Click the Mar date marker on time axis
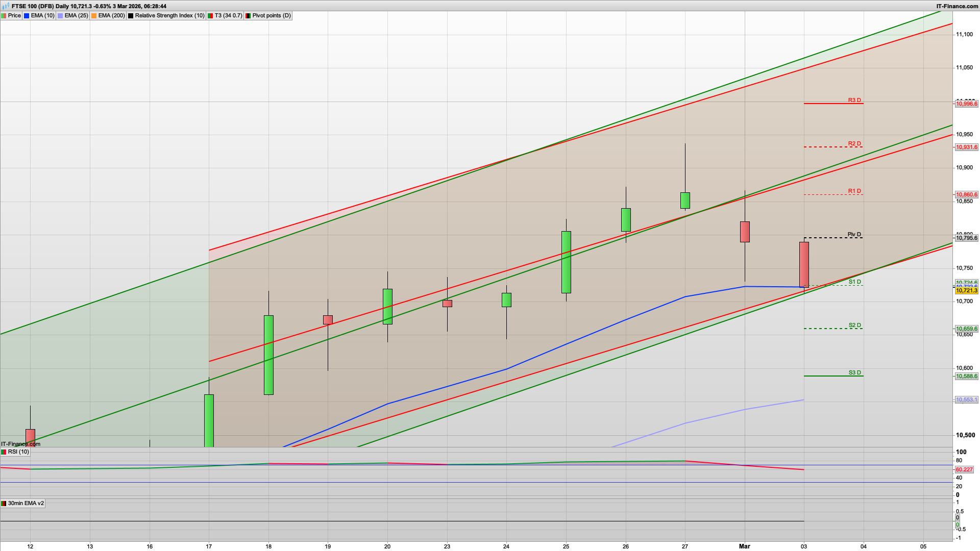Image resolution: width=980 pixels, height=551 pixels. (x=745, y=546)
